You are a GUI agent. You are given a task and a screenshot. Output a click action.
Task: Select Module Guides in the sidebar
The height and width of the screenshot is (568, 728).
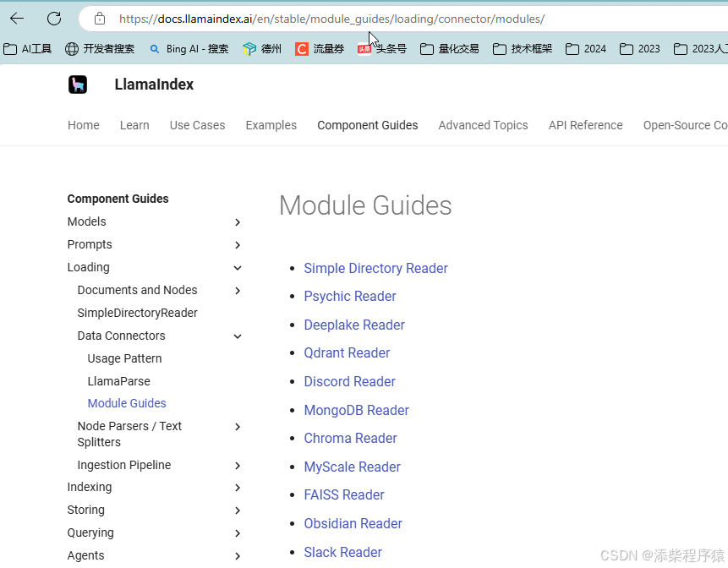(127, 403)
